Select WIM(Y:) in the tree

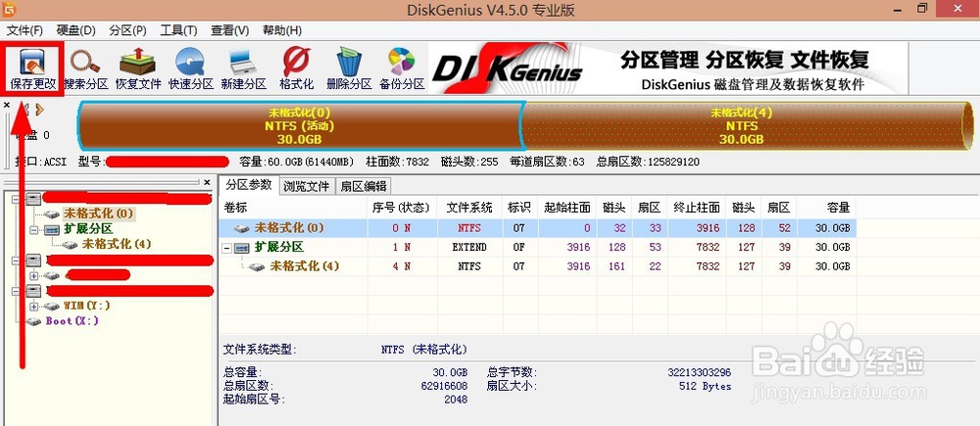click(x=87, y=307)
